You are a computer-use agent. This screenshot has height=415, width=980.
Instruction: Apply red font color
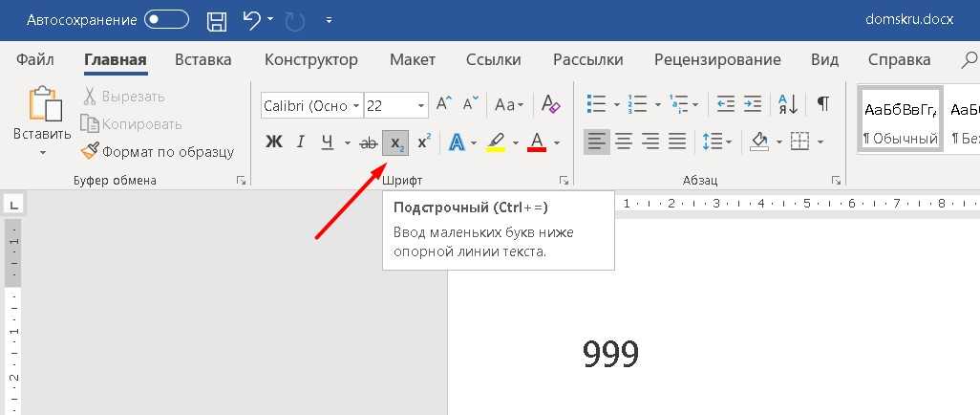tap(537, 142)
